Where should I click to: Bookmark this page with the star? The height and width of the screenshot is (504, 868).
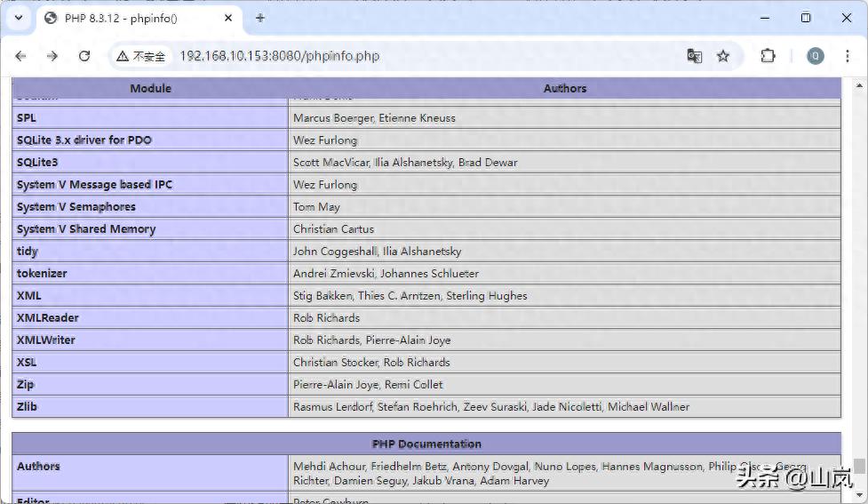(x=723, y=56)
